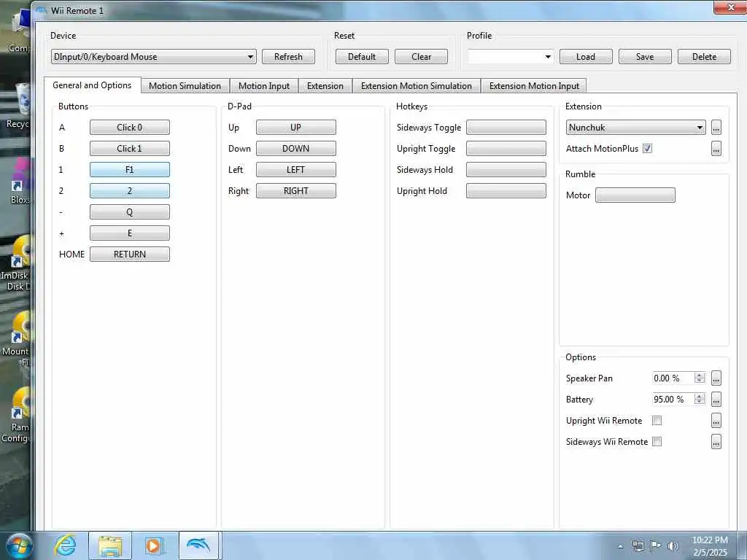Open ImDisk desktop shortcut
Screen dimensions: 747x560
(16, 263)
